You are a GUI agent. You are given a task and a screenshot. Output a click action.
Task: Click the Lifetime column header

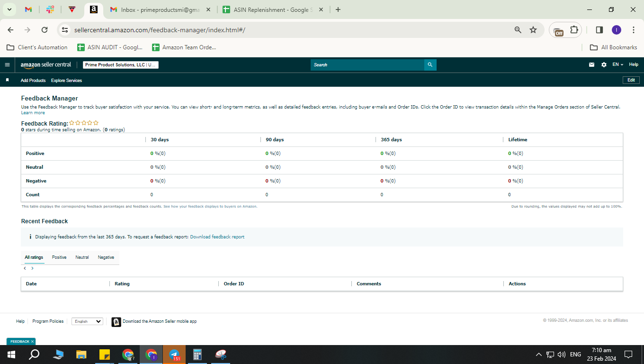(518, 140)
